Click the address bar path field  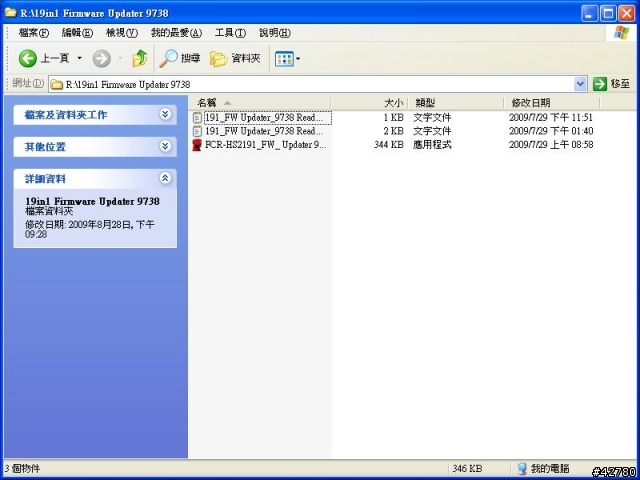click(318, 84)
